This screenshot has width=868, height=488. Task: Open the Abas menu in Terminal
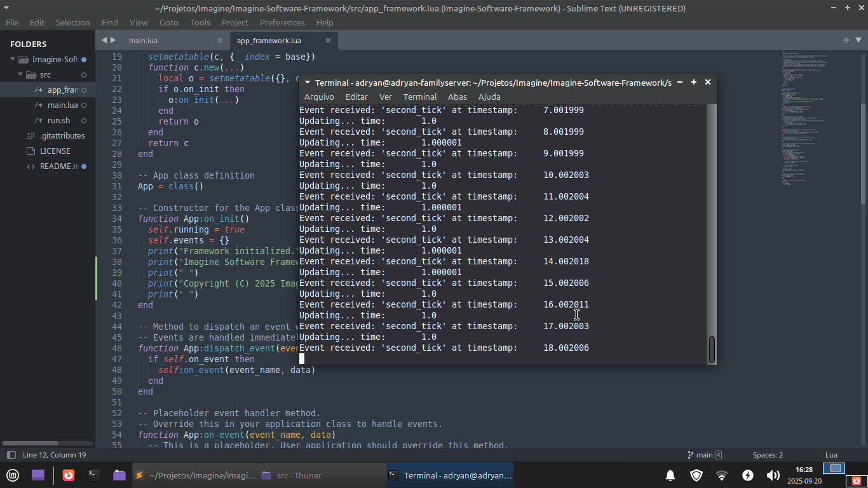click(457, 97)
